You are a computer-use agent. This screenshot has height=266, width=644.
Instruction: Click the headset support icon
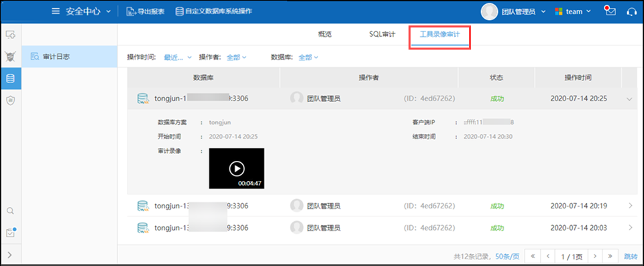click(632, 12)
